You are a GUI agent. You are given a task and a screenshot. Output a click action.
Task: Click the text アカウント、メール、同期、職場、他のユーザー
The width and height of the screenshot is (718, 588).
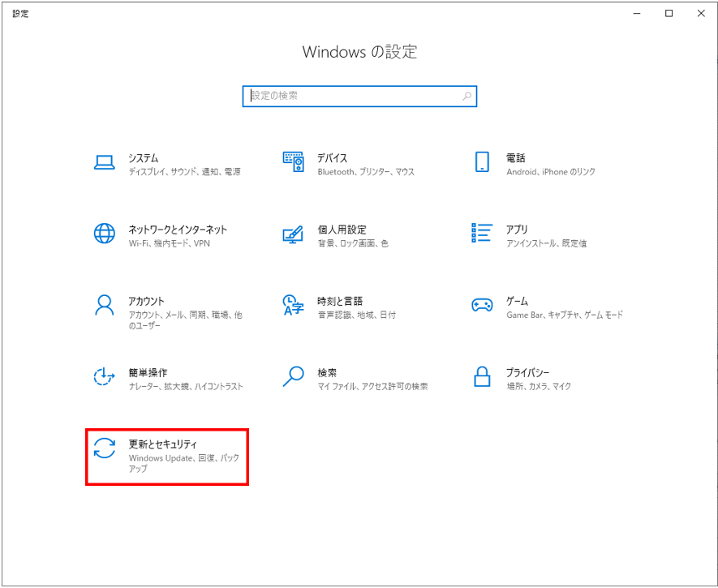pyautogui.click(x=186, y=320)
